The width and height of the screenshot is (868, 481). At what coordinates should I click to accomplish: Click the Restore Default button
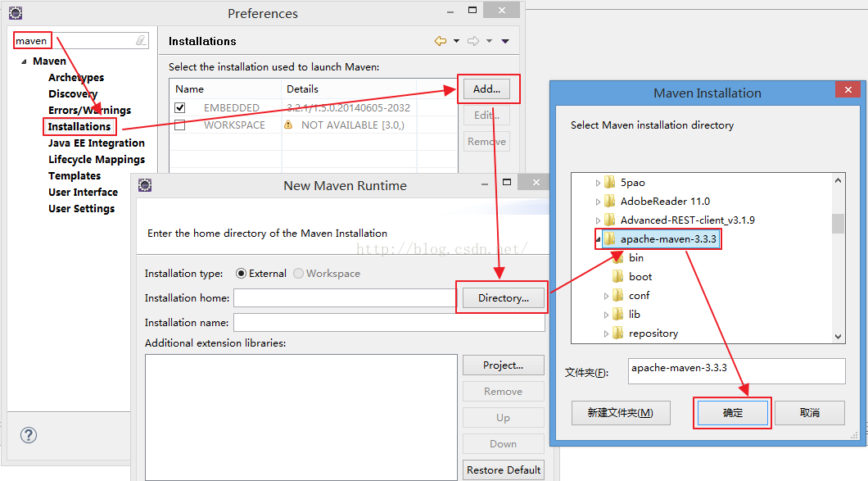pyautogui.click(x=504, y=470)
